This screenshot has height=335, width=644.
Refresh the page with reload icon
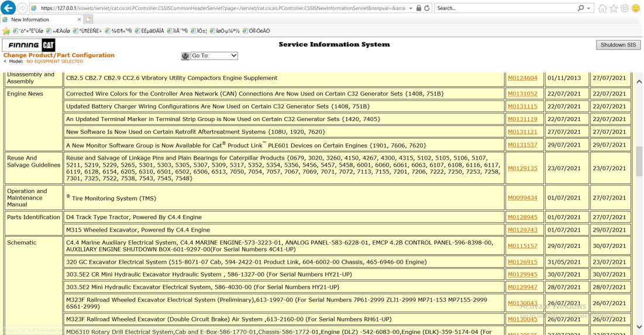pos(427,8)
